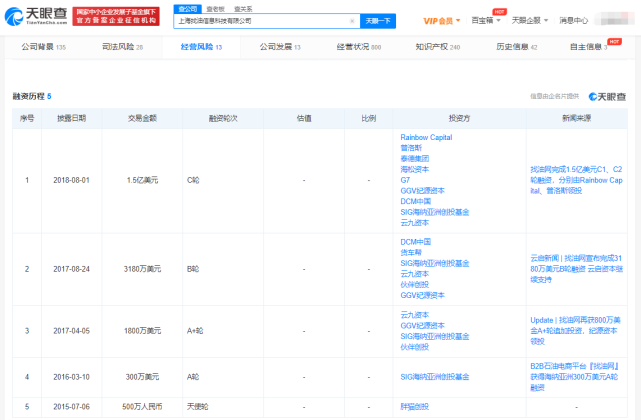Click the 融资轮次 column header
The width and height of the screenshot is (641, 420).
coord(223,118)
